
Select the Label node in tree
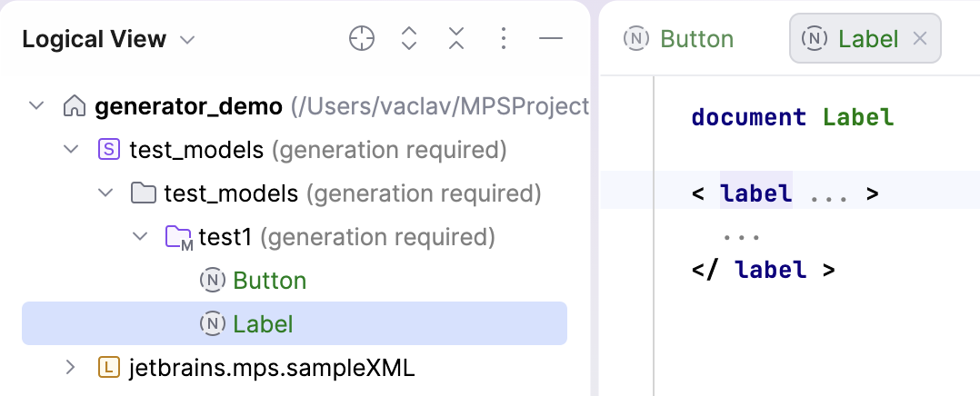click(x=263, y=323)
